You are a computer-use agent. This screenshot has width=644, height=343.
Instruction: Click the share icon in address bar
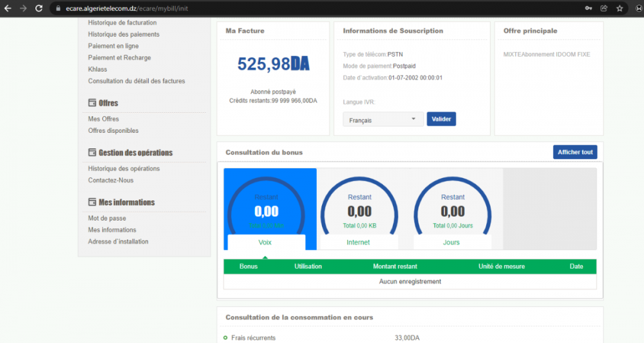(x=604, y=8)
